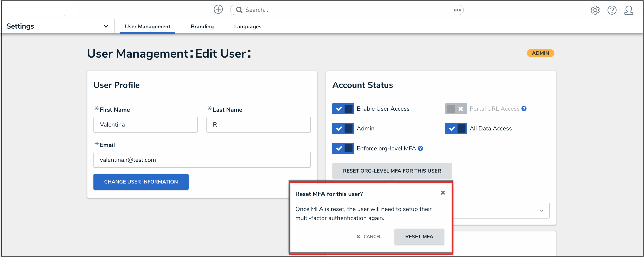Screen dimensions: 644x257
Task: Open dropdown behind the MFA popup
Action: (x=541, y=211)
